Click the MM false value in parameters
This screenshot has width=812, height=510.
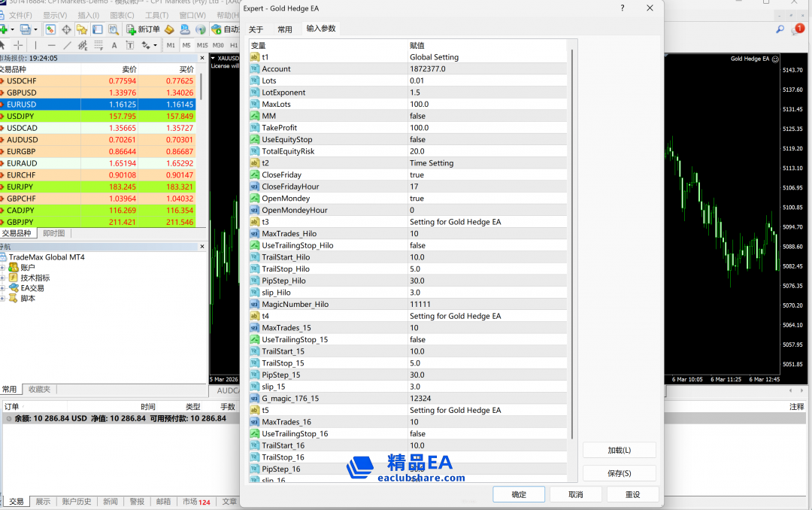coord(417,116)
